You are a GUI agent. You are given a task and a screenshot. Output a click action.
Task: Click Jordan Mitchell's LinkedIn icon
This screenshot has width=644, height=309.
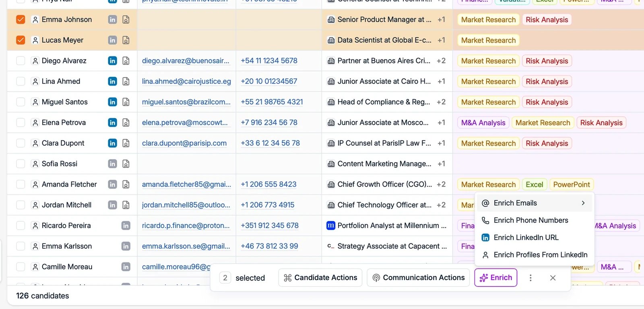[x=113, y=205]
